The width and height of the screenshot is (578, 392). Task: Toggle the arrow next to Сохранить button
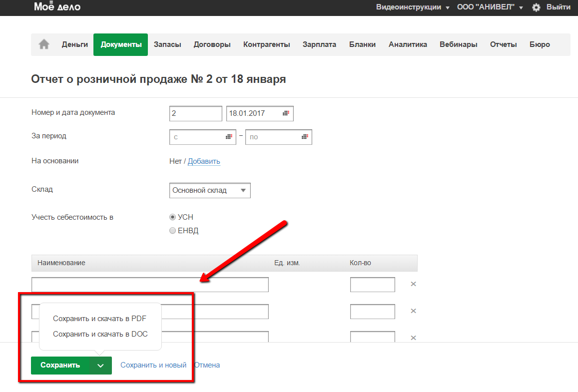101,366
